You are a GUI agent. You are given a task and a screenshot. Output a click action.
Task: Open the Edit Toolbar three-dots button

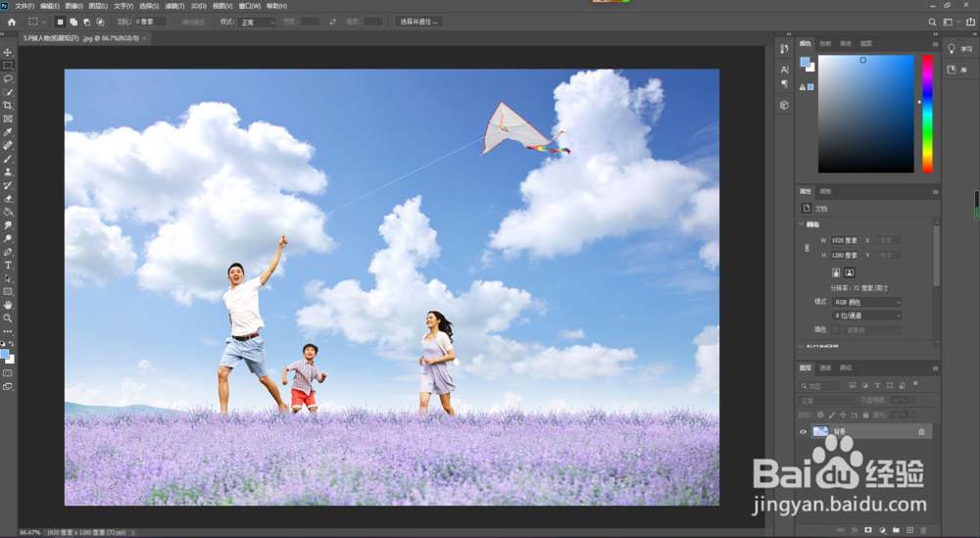click(x=8, y=332)
